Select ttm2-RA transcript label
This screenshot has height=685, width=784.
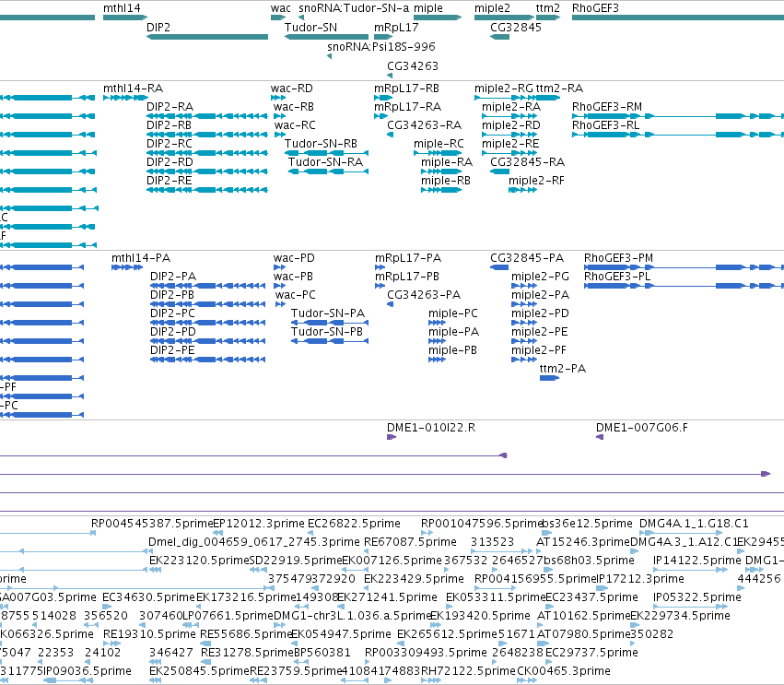[559, 89]
